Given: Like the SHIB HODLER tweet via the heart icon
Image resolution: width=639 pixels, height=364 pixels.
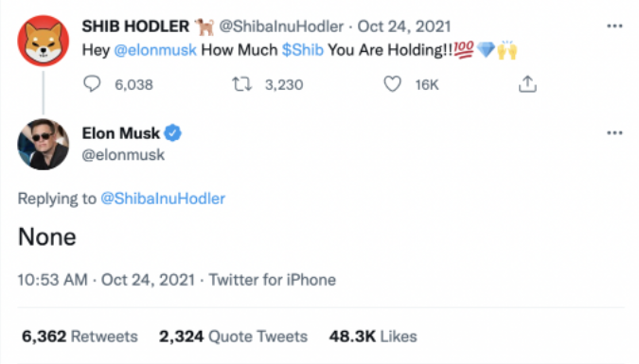Looking at the screenshot, I should pos(393,84).
